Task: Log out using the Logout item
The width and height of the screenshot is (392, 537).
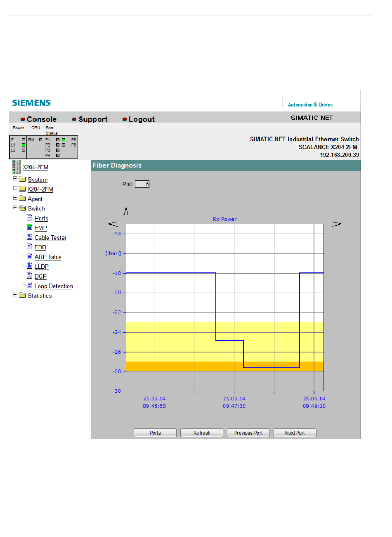Action: point(142,119)
